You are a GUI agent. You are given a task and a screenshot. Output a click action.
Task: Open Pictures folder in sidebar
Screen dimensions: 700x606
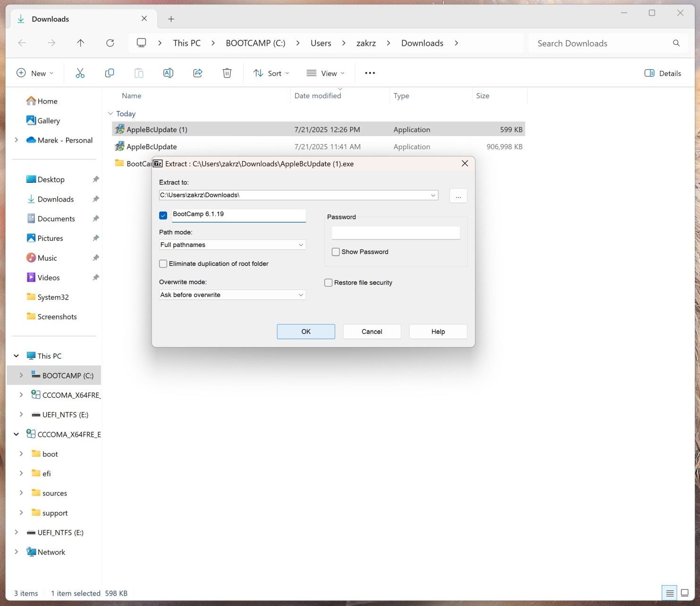point(45,238)
